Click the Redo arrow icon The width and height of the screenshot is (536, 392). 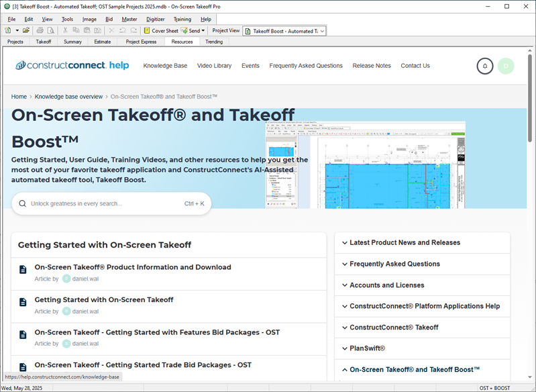click(x=133, y=30)
